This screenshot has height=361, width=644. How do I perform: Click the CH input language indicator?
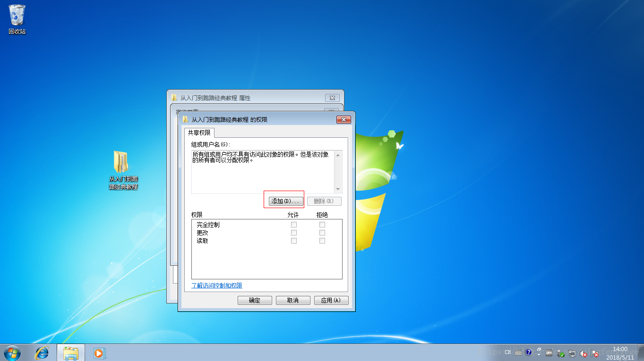tap(508, 352)
